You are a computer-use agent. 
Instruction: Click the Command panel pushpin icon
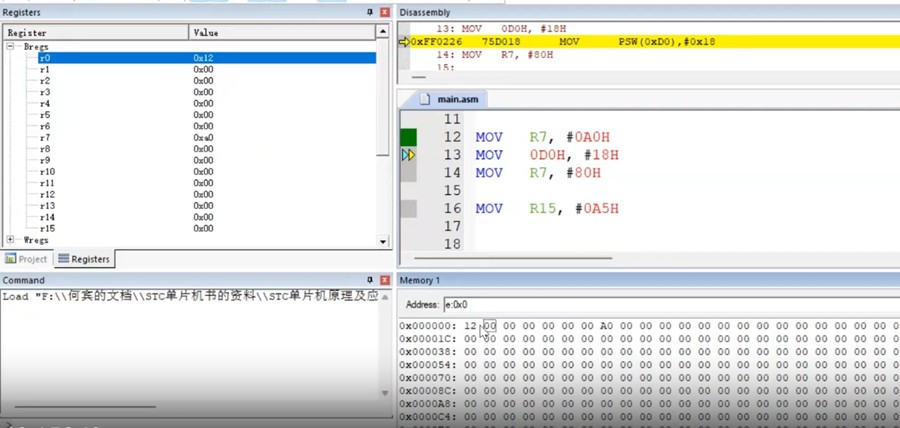pos(370,279)
